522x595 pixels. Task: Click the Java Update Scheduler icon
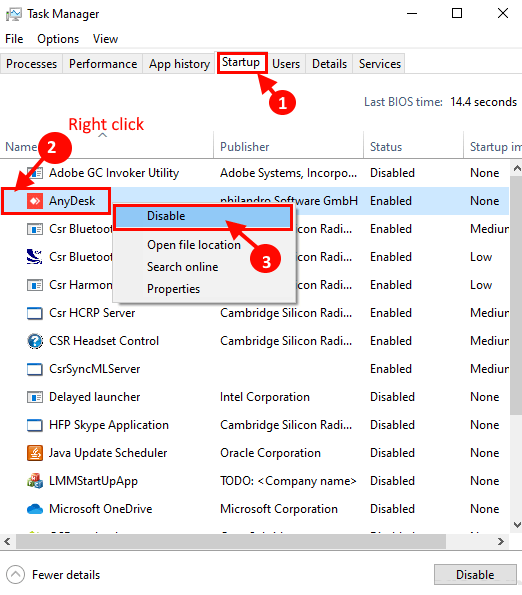pyautogui.click(x=35, y=453)
